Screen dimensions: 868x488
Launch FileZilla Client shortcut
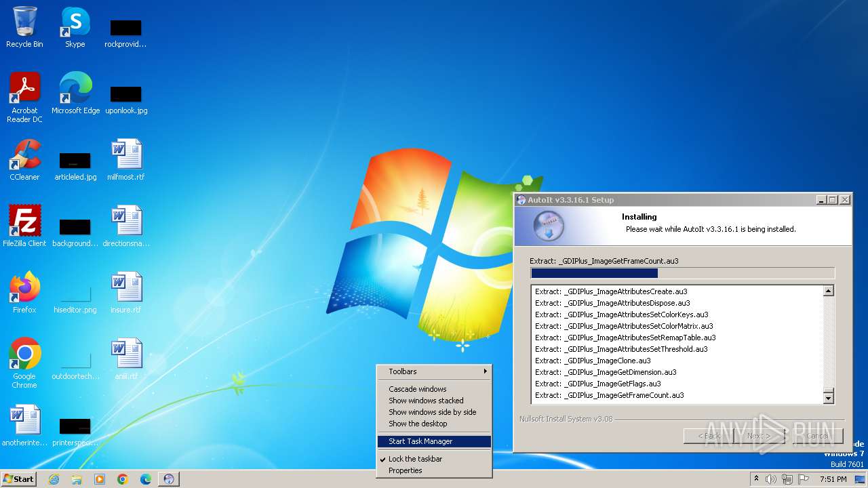coord(24,226)
